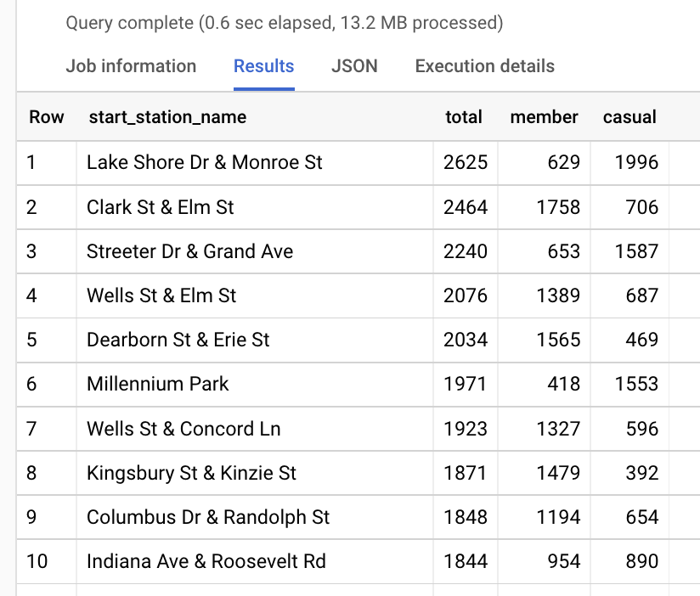Image resolution: width=700 pixels, height=596 pixels.
Task: Click member value 418
Action: (x=564, y=384)
